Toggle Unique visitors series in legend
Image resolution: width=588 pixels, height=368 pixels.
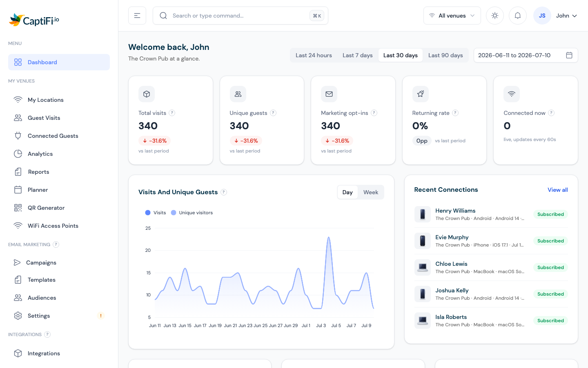(x=192, y=213)
